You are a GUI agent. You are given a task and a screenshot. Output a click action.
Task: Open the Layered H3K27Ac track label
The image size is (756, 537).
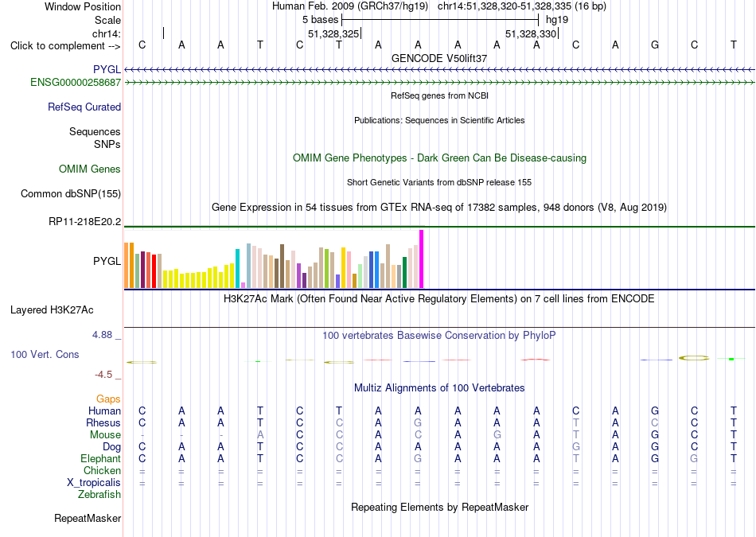coord(52,310)
